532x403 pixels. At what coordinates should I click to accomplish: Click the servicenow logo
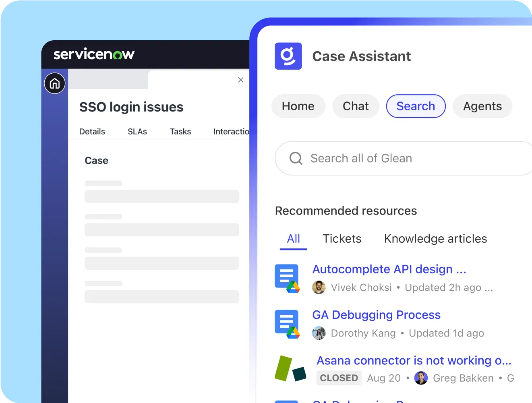coord(94,54)
